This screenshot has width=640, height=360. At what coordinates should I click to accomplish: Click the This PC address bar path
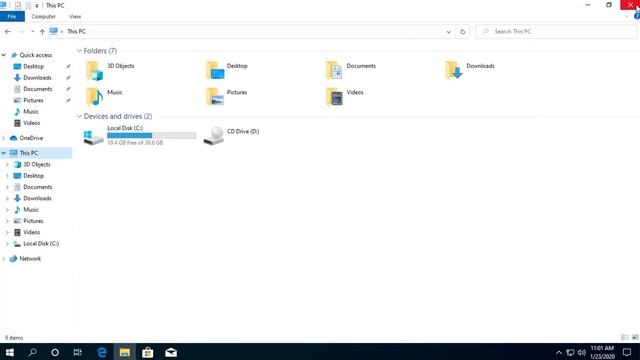(x=76, y=31)
